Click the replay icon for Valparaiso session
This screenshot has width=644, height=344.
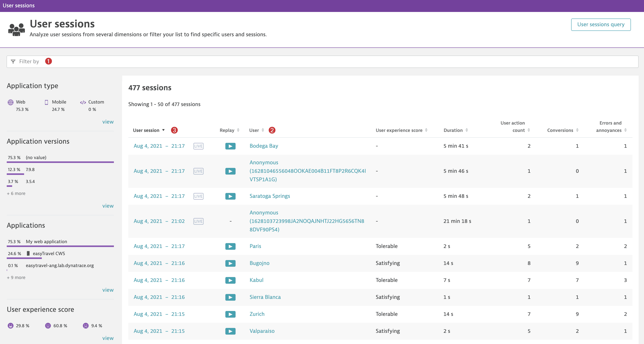[x=230, y=330]
